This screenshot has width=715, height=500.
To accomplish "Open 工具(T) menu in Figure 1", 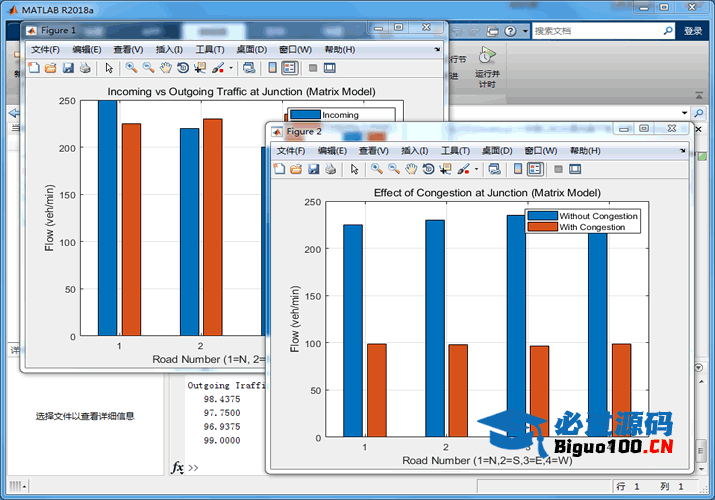I will 210,49.
